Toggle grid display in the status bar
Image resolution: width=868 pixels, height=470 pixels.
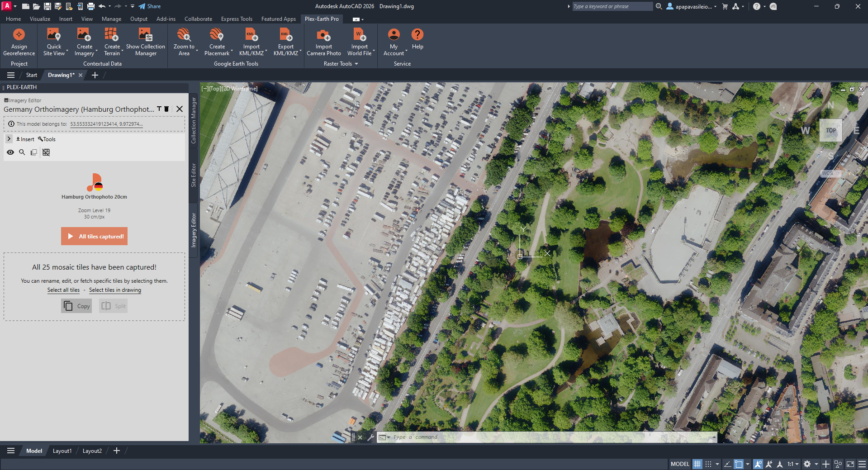click(x=697, y=464)
